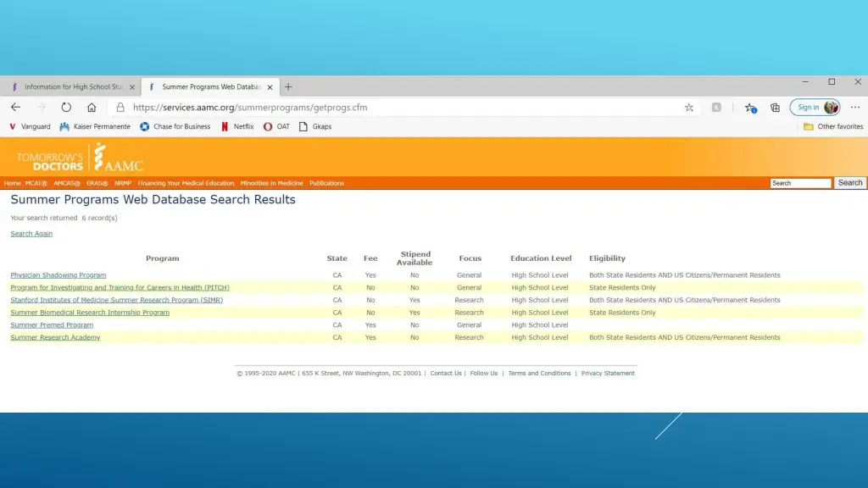868x488 pixels.
Task: Close the Summer Programs Web Database tab
Action: [x=270, y=87]
